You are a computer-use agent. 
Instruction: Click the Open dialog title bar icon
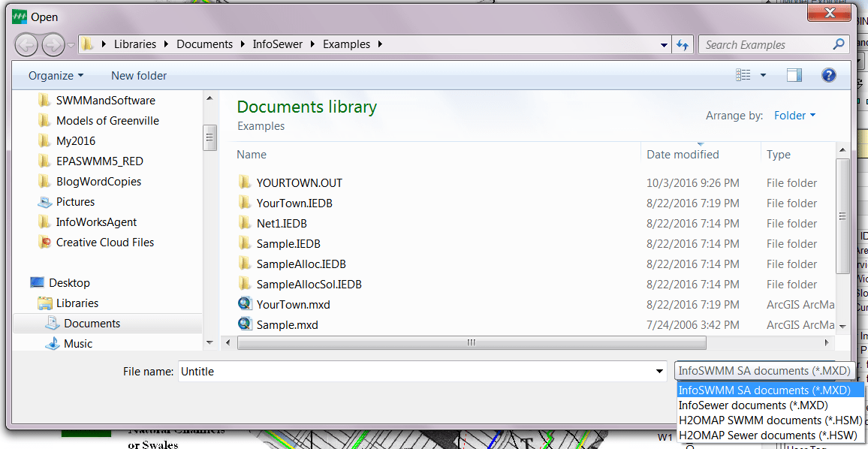(x=20, y=17)
